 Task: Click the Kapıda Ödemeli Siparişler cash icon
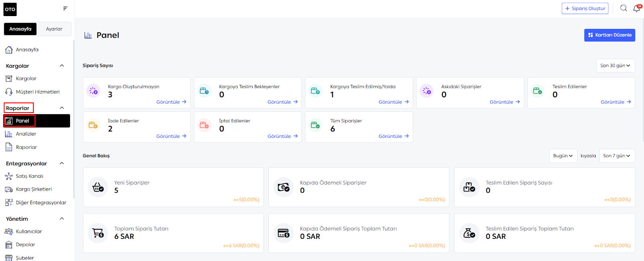[284, 187]
